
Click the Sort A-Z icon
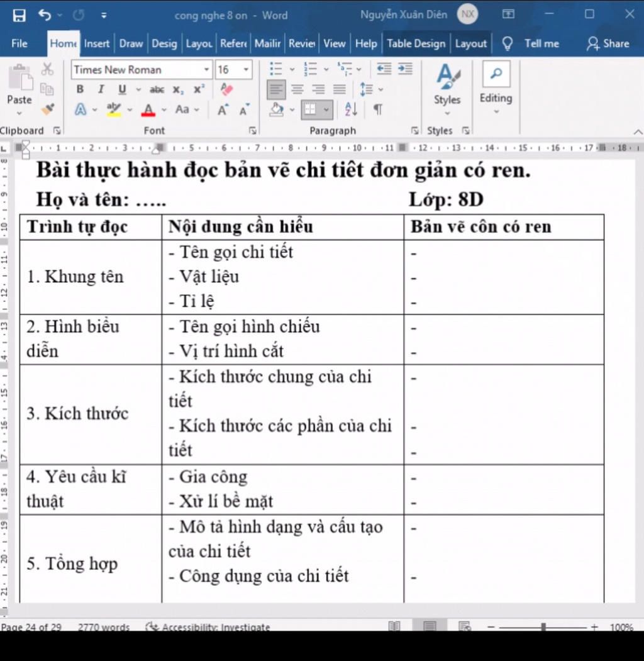[351, 109]
